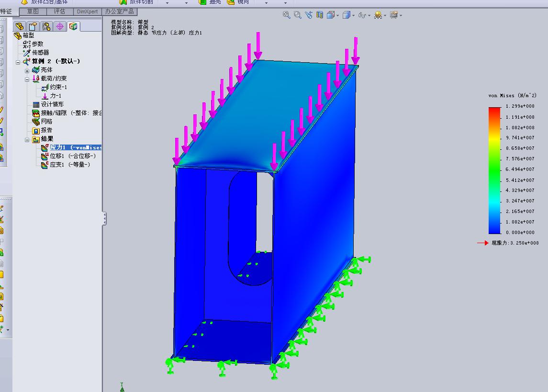Click the legend maximum value 1.299e+008
Viewport: 548px width, 392px height.
[x=520, y=106]
